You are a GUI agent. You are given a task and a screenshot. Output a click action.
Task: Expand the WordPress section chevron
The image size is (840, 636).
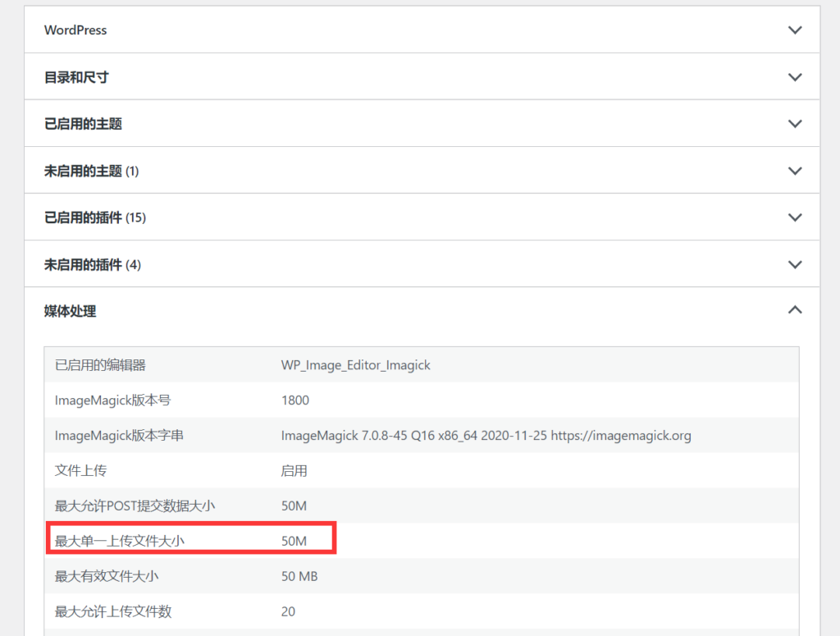pos(794,30)
